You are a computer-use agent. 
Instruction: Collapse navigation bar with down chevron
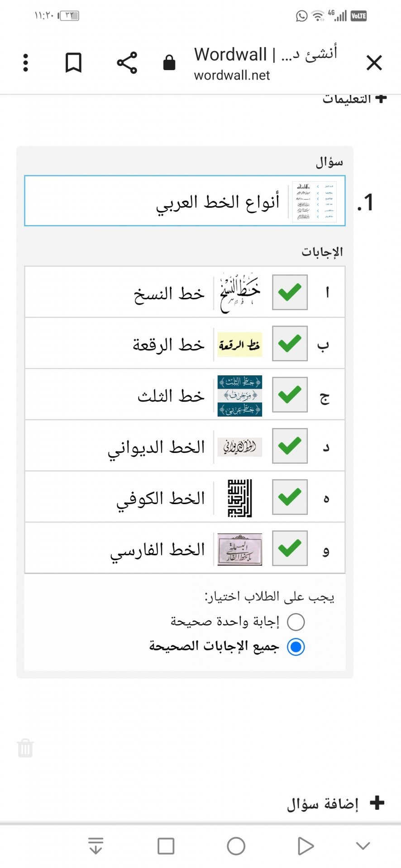(x=363, y=846)
